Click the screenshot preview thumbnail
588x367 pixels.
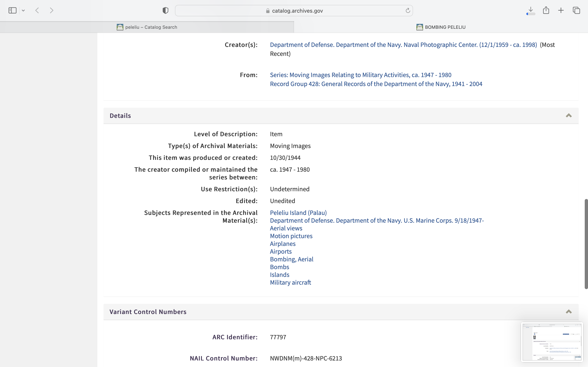(x=551, y=342)
